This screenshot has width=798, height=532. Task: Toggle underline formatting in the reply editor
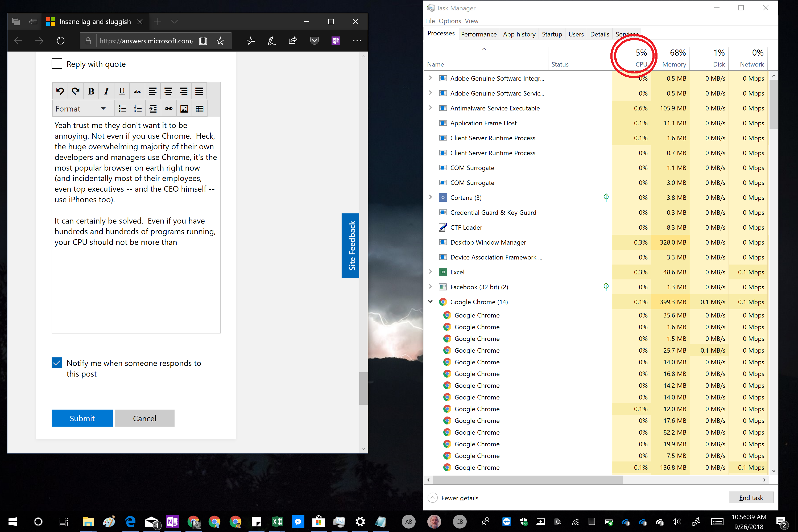point(122,91)
